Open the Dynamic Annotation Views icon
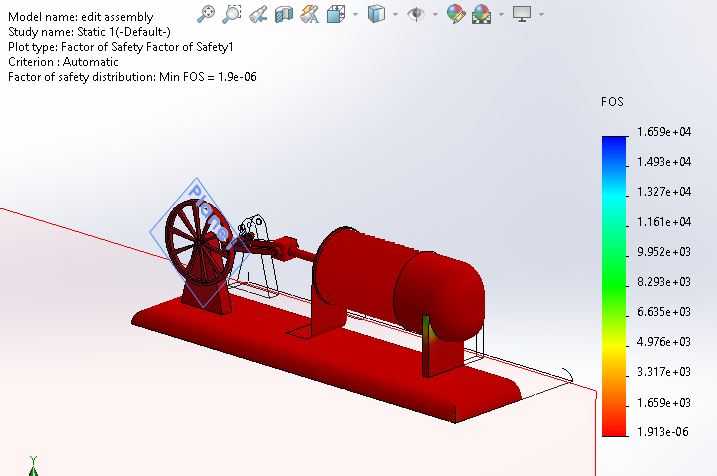 pos(310,14)
